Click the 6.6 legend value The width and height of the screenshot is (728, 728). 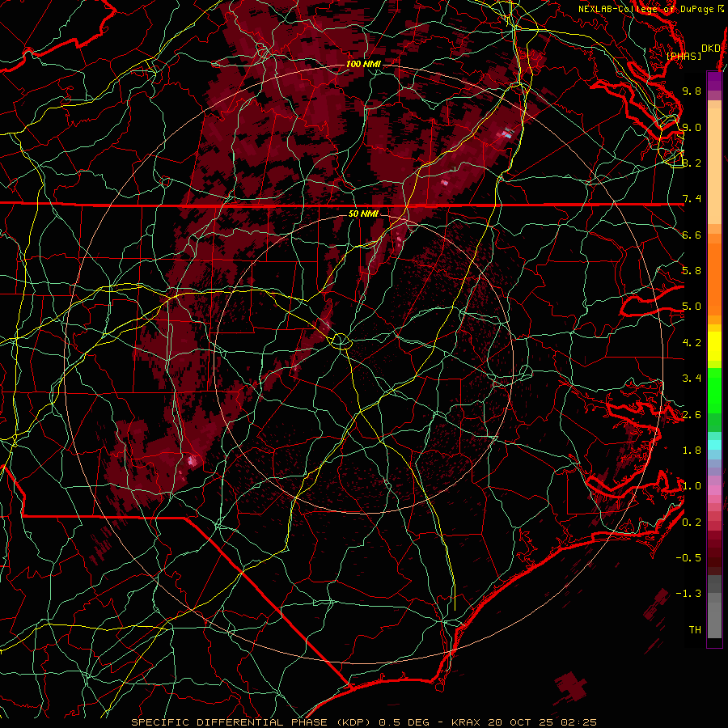tap(692, 235)
